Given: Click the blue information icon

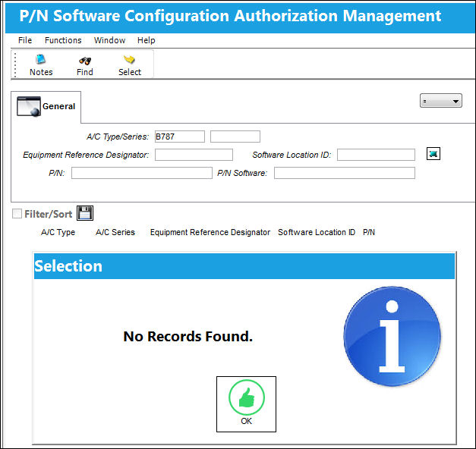Looking at the screenshot, I should coord(392,336).
